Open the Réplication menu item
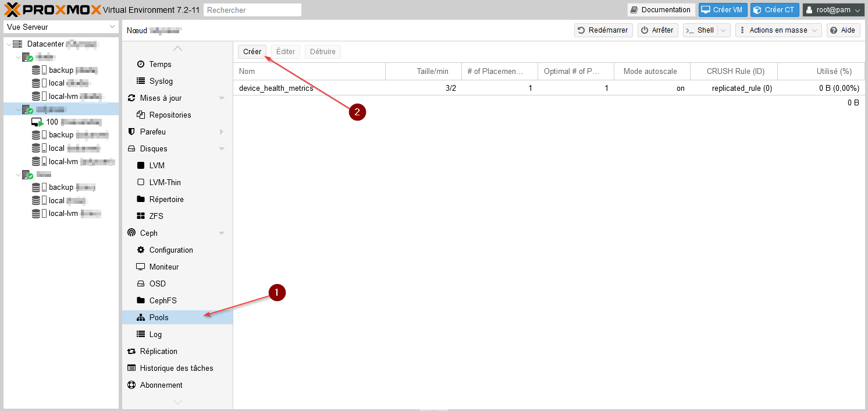The height and width of the screenshot is (411, 868). point(158,351)
